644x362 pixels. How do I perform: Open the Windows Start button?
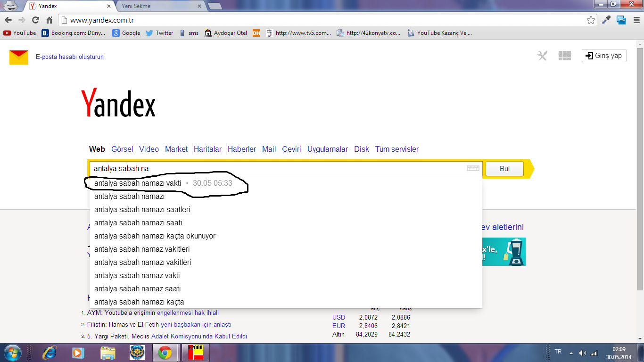12,353
